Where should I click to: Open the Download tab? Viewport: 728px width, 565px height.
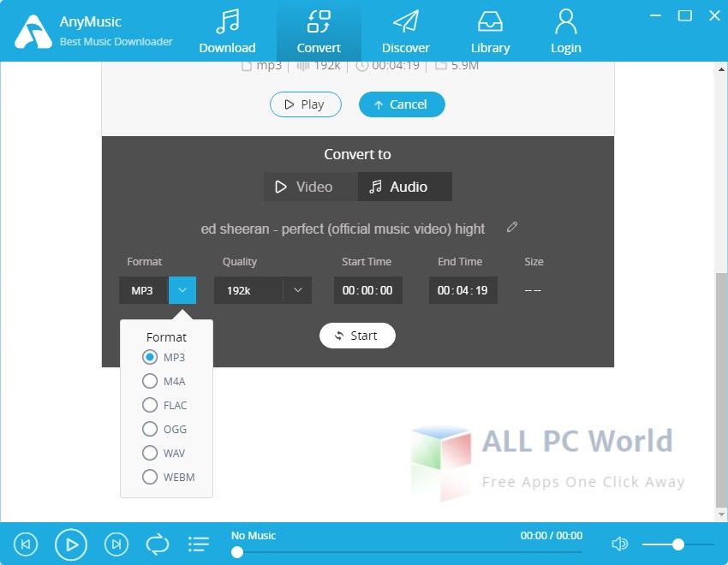[x=227, y=31]
